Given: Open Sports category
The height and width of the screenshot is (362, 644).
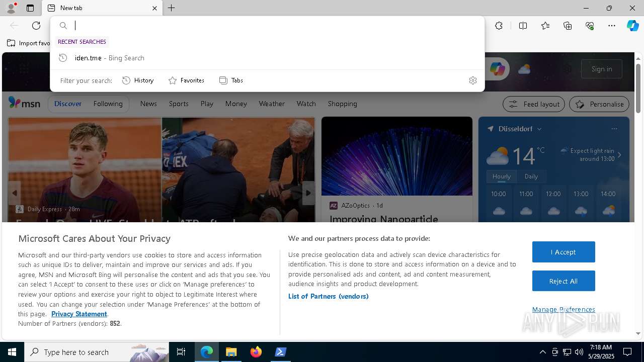Looking at the screenshot, I should pos(179,104).
